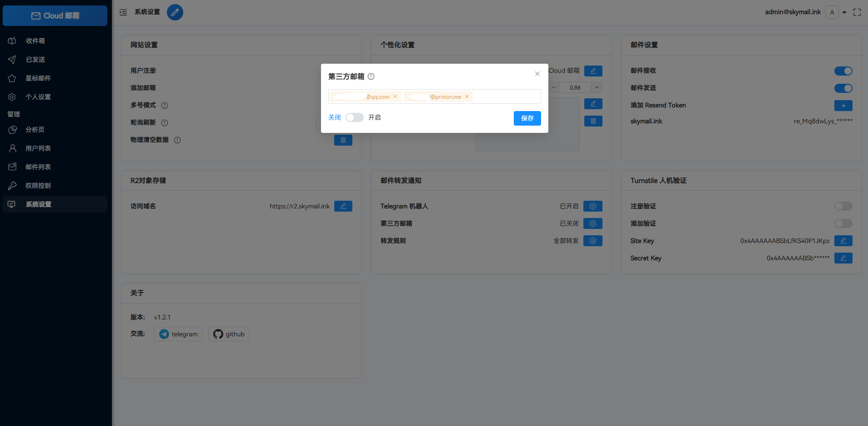Go to User List in sidebar
Image resolution: width=868 pixels, height=426 pixels.
38,148
